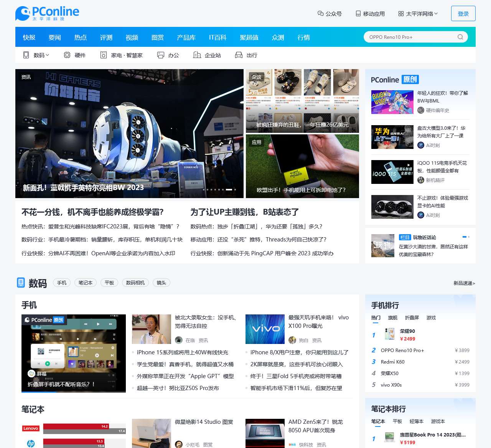Click 胖福 avatar on video card
This screenshot has width=491, height=448.
(31, 373)
